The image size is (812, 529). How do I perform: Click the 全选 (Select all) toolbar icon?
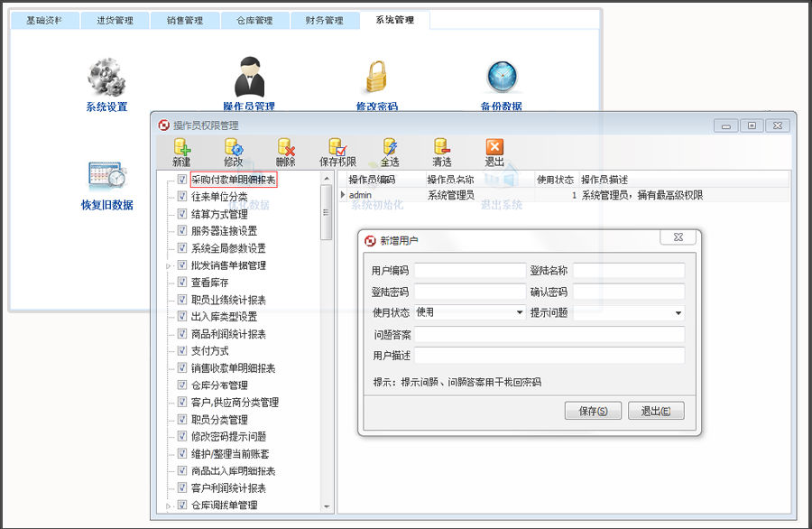coord(390,147)
